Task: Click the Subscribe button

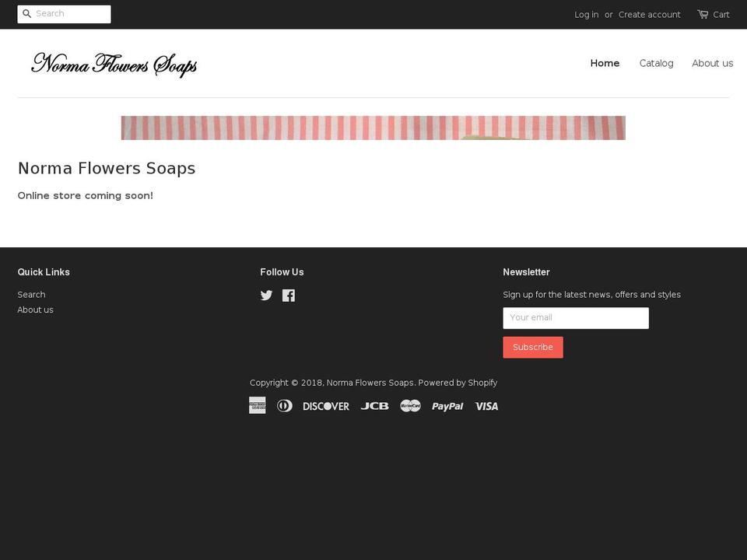Action: pyautogui.click(x=533, y=348)
